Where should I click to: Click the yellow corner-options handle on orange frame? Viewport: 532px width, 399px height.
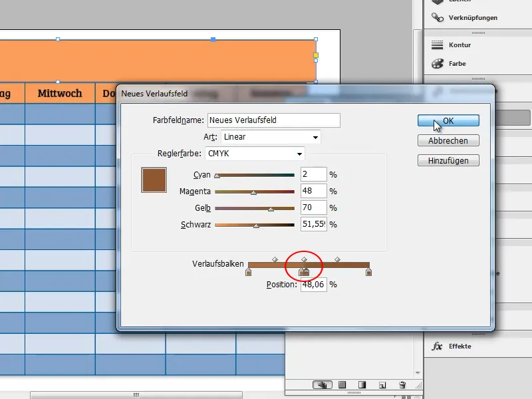pos(316,55)
